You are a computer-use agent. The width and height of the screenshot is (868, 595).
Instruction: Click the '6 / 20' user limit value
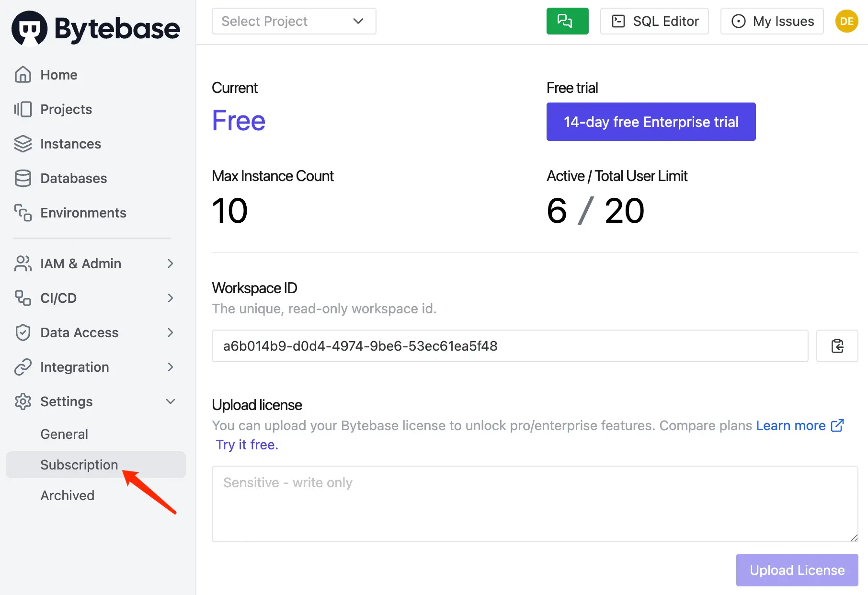coord(595,211)
